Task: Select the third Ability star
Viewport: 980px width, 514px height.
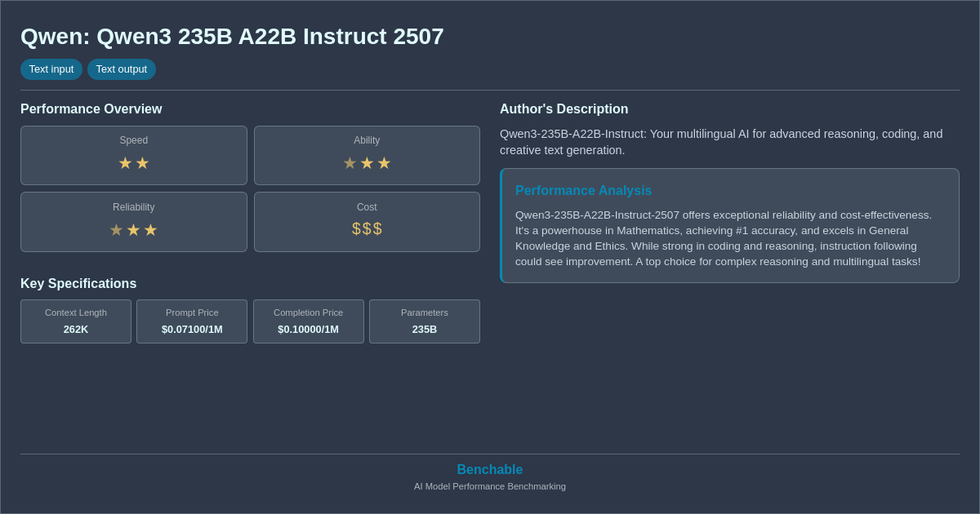Action: 384,162
